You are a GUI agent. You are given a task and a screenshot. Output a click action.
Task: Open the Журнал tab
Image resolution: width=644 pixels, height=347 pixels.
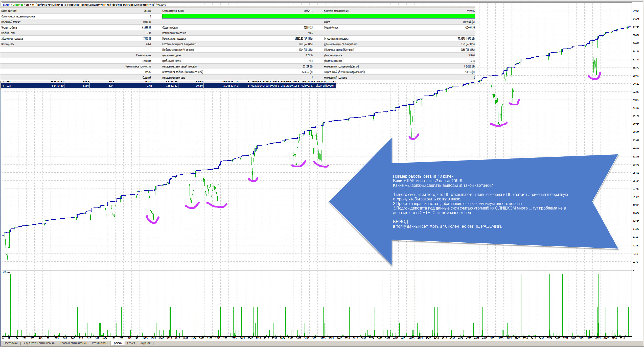(145, 343)
